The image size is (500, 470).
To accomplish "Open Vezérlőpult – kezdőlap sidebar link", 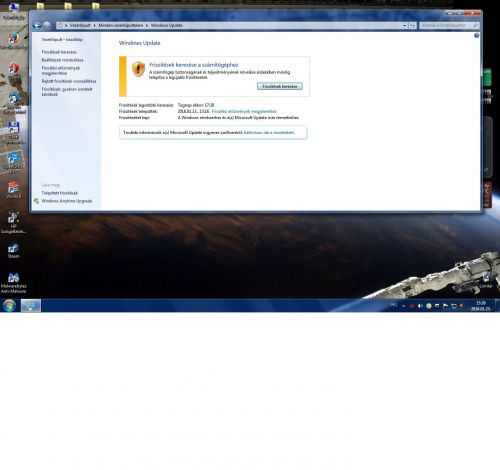I will (62, 39).
